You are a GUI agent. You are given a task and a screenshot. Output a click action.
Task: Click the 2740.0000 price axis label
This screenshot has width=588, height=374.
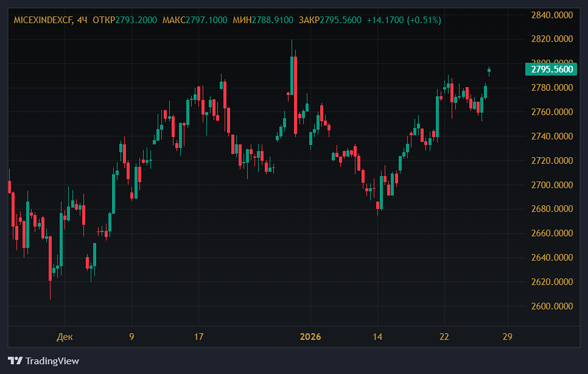[552, 136]
